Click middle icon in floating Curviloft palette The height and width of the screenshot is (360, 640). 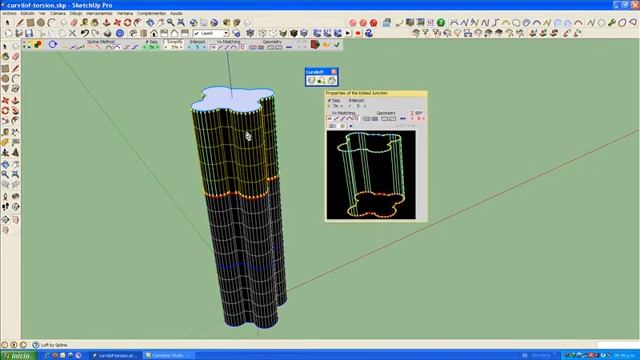tap(322, 81)
